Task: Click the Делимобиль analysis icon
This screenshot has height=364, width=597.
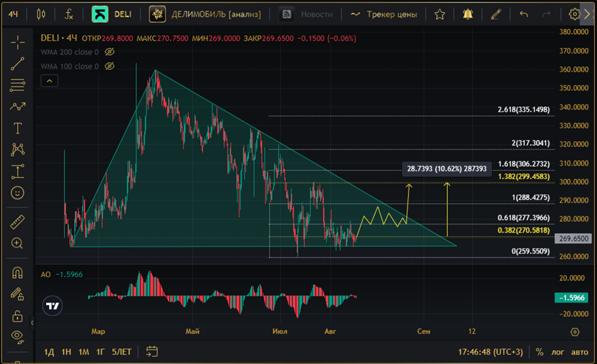Action: point(157,14)
